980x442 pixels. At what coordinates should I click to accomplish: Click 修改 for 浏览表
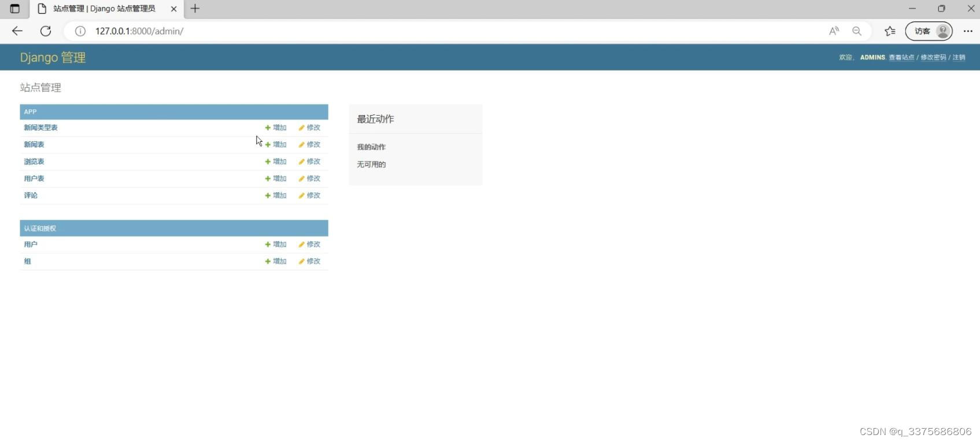[x=309, y=161]
